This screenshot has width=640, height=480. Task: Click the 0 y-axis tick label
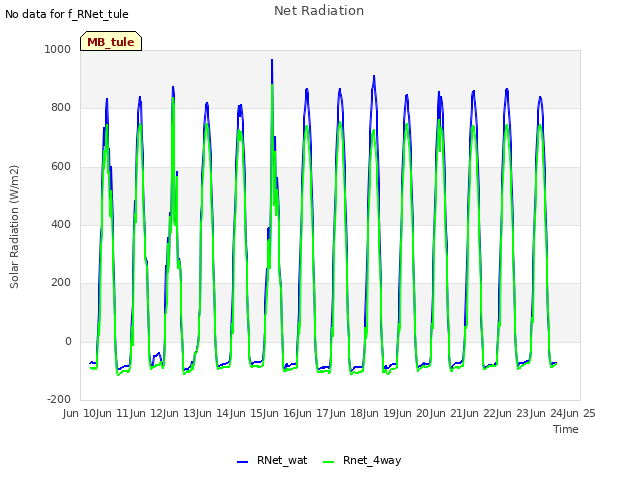click(68, 342)
